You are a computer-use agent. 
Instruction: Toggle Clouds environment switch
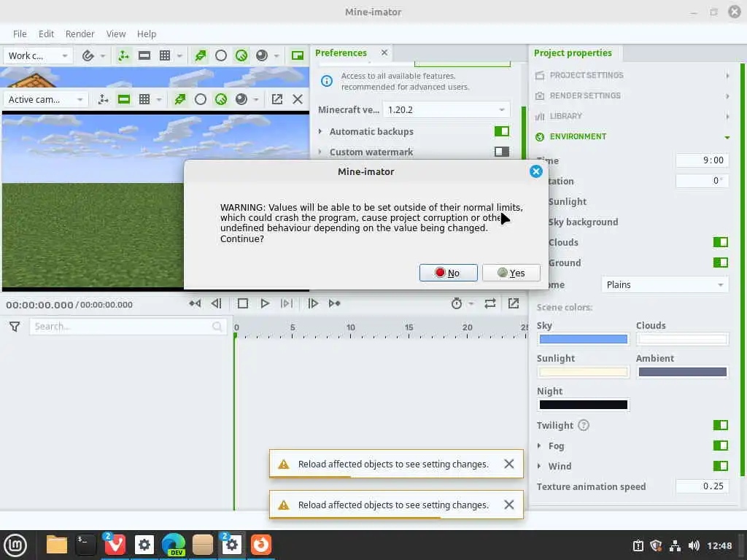720,242
